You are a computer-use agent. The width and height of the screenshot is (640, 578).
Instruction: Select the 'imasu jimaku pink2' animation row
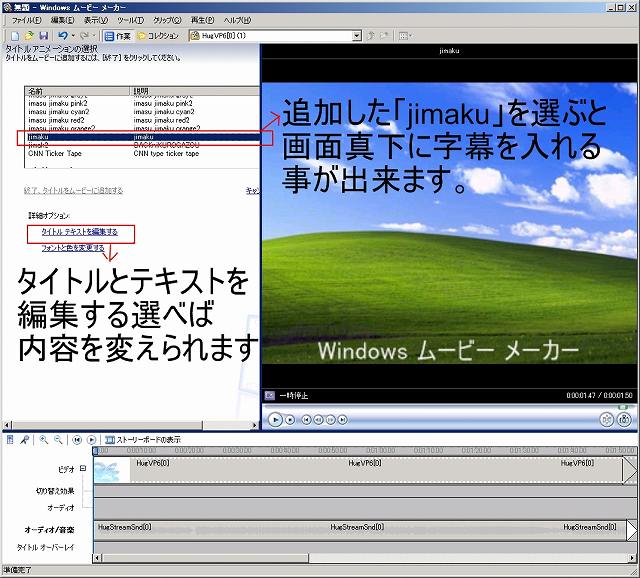[142, 103]
